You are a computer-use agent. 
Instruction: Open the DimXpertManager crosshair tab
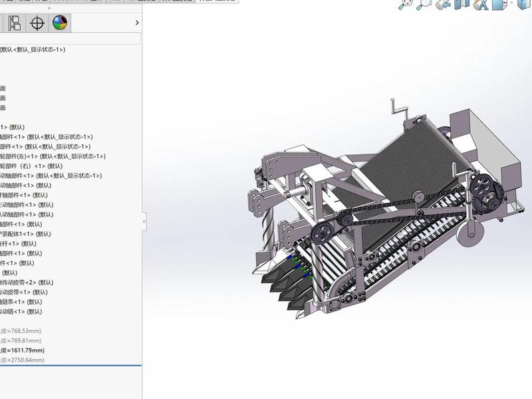[37, 23]
